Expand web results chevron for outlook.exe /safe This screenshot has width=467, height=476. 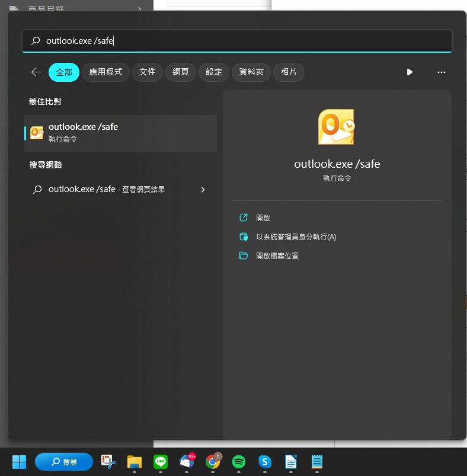pyautogui.click(x=203, y=190)
